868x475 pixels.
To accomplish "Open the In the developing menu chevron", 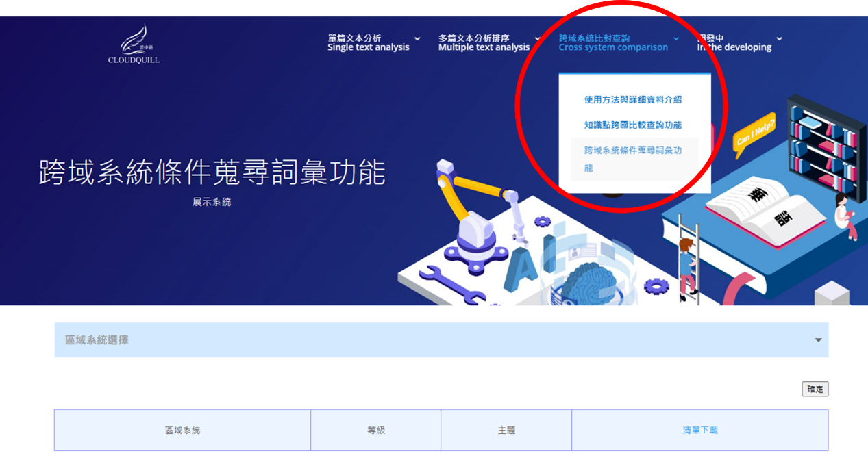I will [780, 39].
